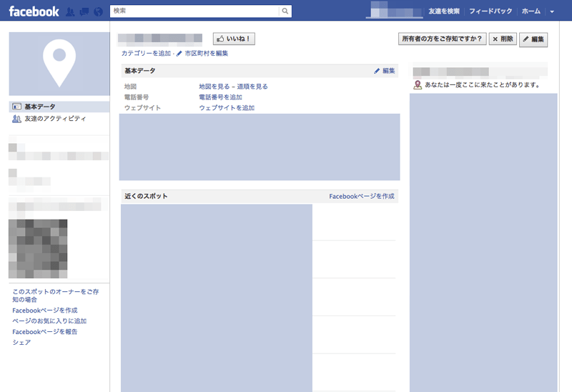Open friend requests icon in header
The width and height of the screenshot is (572, 392).
click(70, 12)
